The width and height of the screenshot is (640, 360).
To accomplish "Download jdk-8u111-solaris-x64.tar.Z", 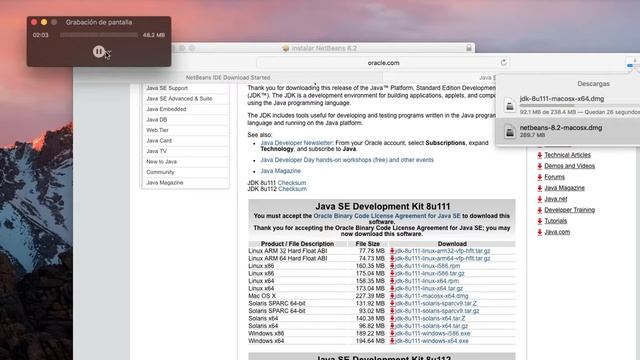I will click(430, 318).
